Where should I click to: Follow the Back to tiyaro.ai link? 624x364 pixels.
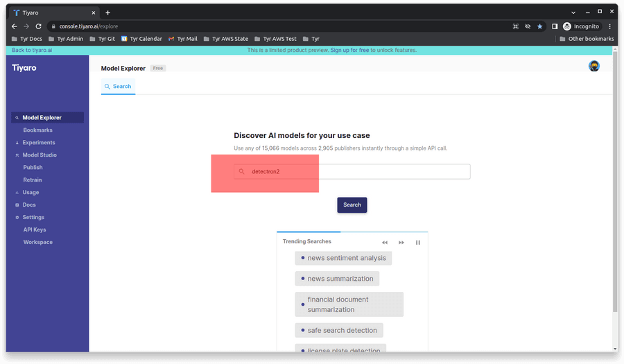[x=32, y=50]
